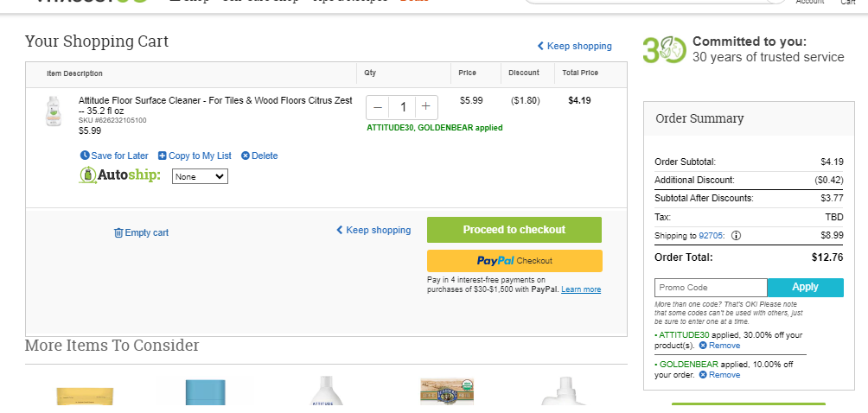Click the Apply promo button
The height and width of the screenshot is (413, 868).
coord(806,288)
